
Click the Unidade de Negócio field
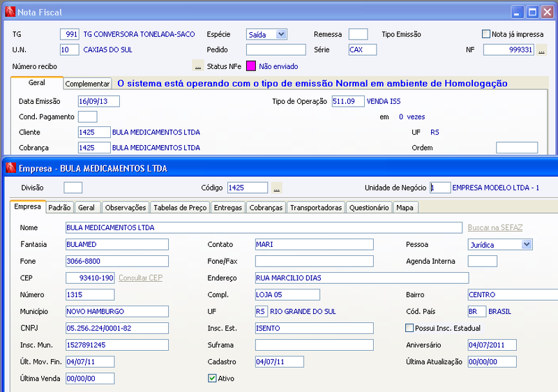(x=440, y=188)
